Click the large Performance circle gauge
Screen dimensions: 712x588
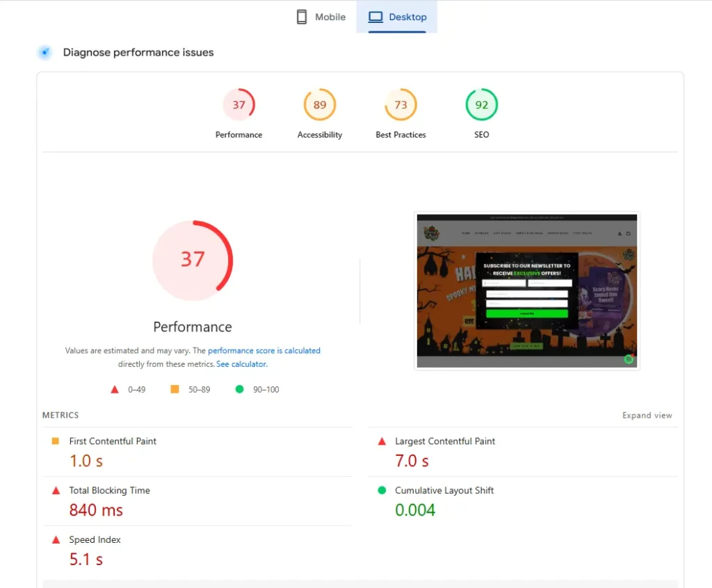(x=193, y=261)
